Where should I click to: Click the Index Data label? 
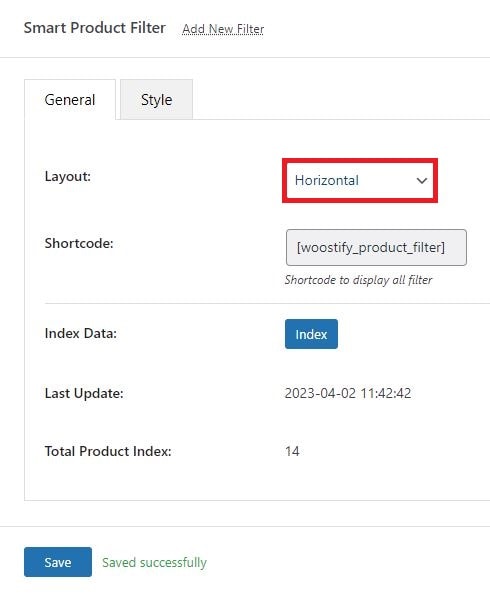pyautogui.click(x=80, y=334)
